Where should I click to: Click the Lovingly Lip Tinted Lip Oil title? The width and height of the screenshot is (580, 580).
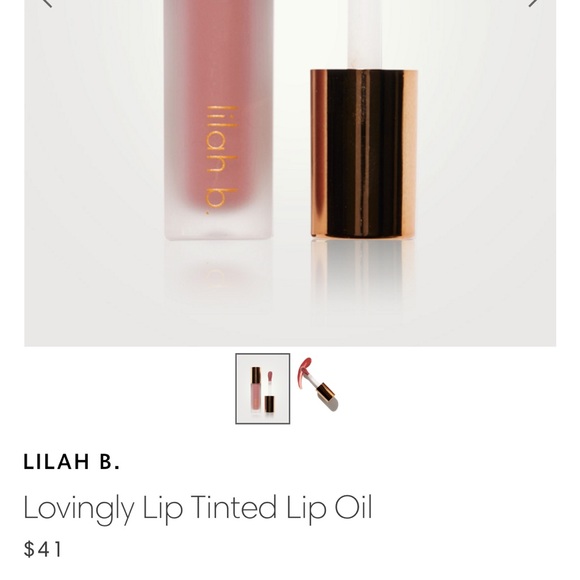(198, 509)
